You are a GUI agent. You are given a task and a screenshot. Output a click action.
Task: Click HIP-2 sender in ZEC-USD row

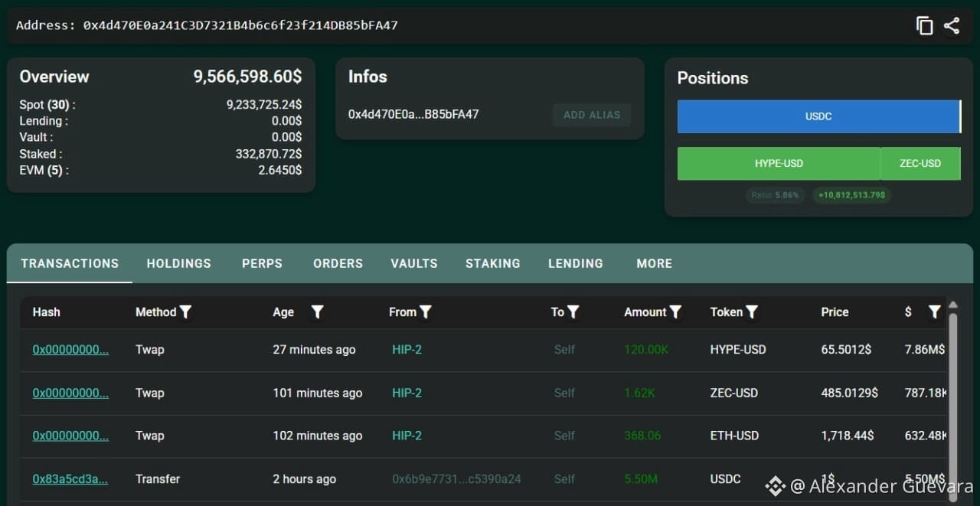click(407, 393)
